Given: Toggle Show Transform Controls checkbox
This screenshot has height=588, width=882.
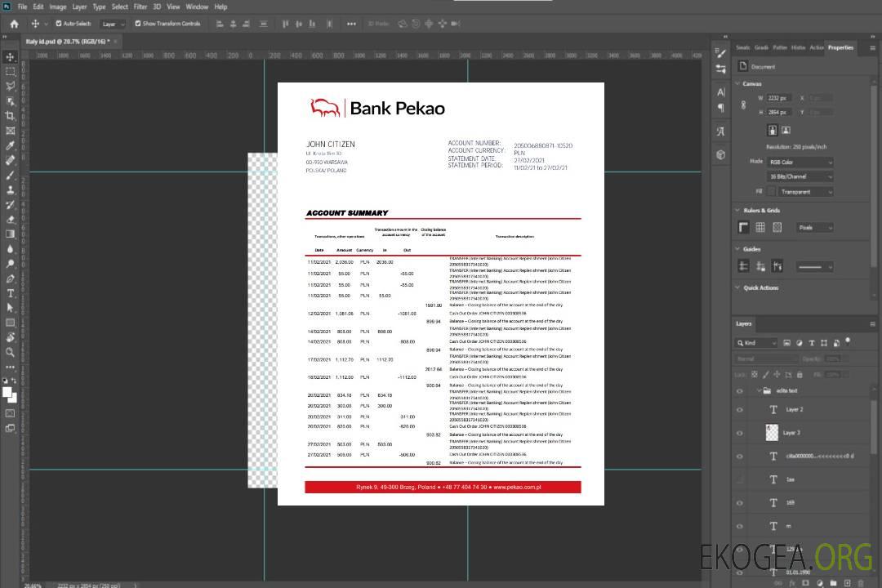Looking at the screenshot, I should click(x=138, y=24).
